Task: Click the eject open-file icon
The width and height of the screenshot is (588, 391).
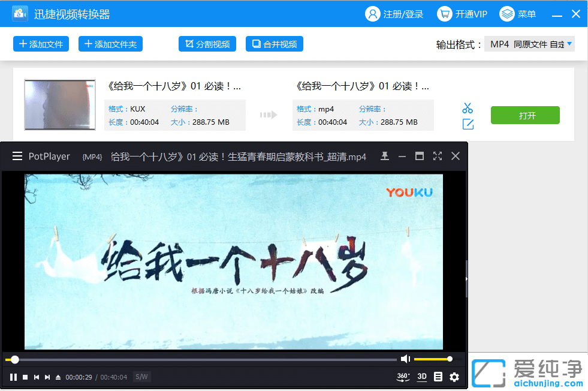Action: 58,377
